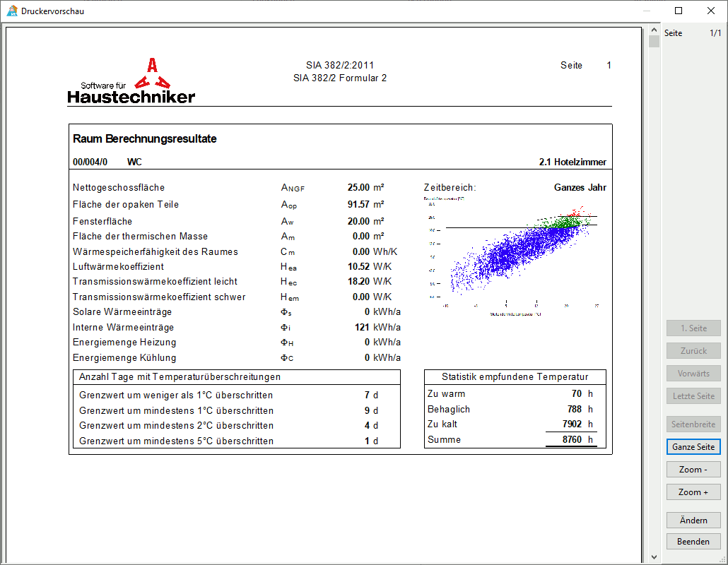Close the Druckervorschau window
This screenshot has width=728, height=565.
point(711,11)
